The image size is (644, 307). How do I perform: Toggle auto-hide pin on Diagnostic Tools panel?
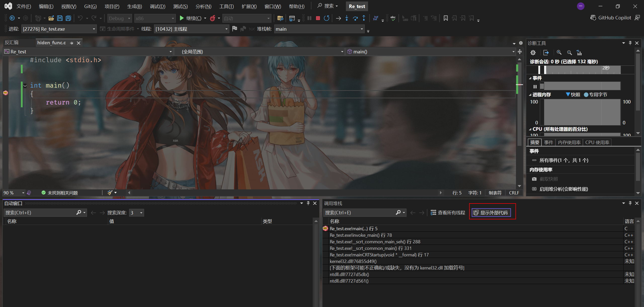coord(630,43)
